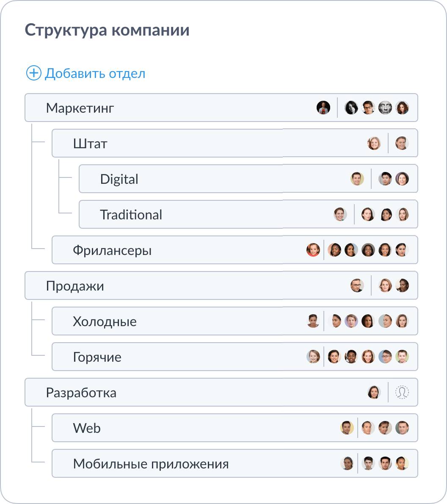Click the Traditional department head avatar
The image size is (447, 504).
(340, 214)
